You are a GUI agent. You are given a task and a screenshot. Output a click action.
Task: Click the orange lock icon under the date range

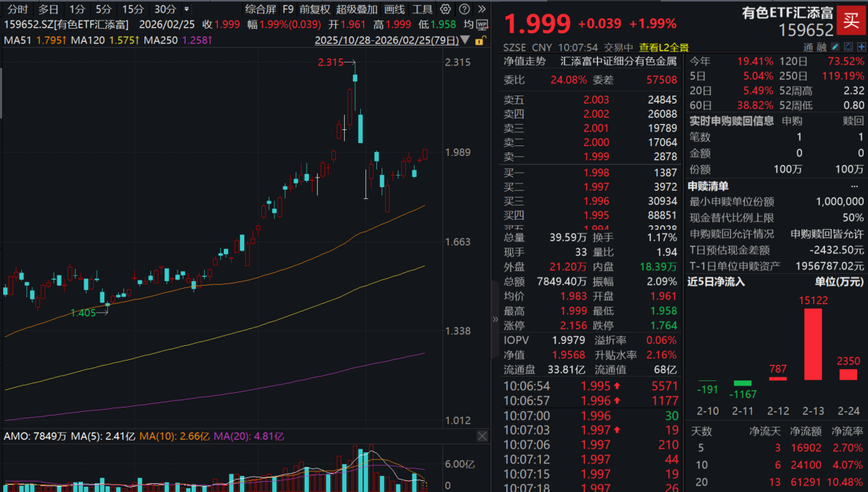(479, 40)
